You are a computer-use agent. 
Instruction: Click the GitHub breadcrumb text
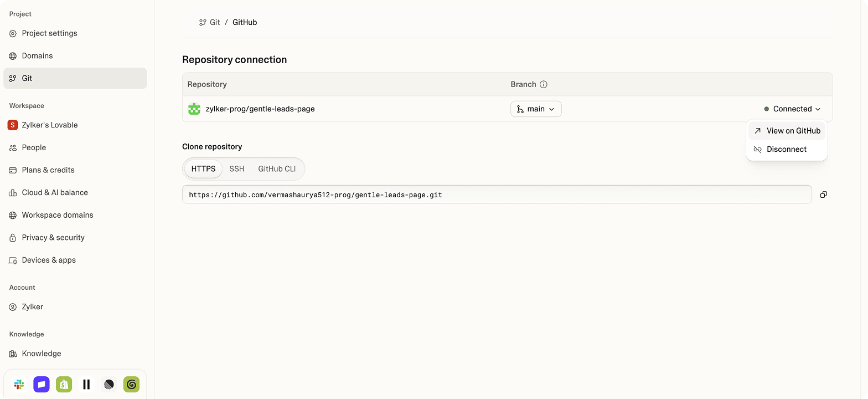[245, 23]
